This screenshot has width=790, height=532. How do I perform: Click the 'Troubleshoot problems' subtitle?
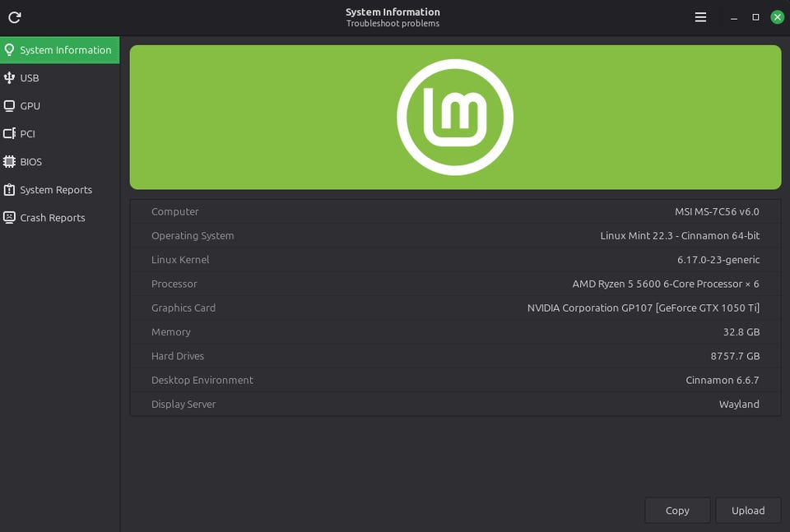393,23
